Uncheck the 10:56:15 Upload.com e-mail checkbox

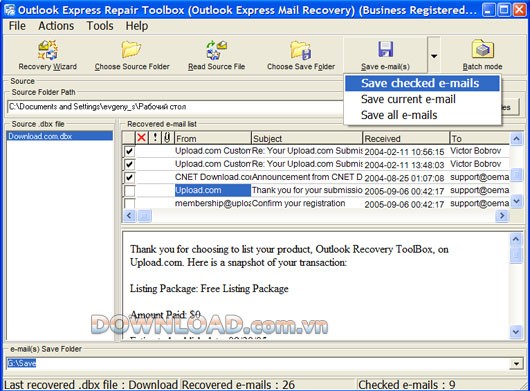(x=129, y=151)
